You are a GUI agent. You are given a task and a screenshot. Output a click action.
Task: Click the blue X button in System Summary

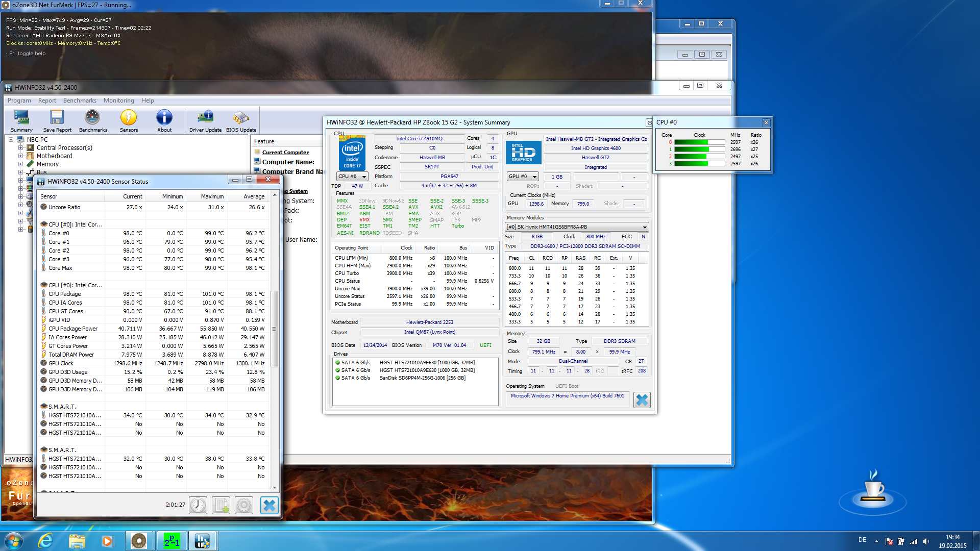[x=642, y=400]
